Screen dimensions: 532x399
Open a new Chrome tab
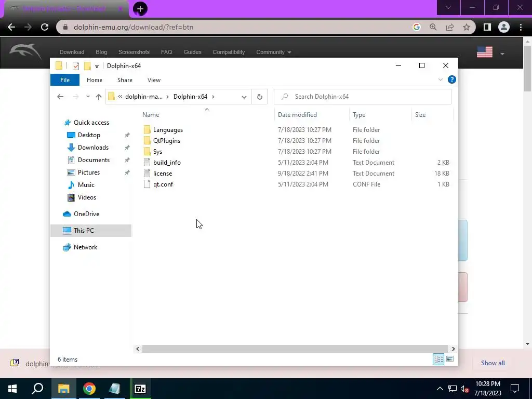[x=140, y=9]
